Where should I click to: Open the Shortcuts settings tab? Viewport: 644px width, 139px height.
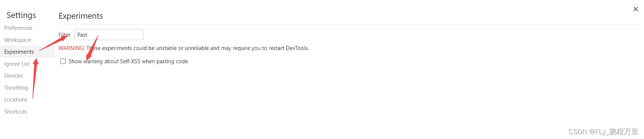coord(16,112)
